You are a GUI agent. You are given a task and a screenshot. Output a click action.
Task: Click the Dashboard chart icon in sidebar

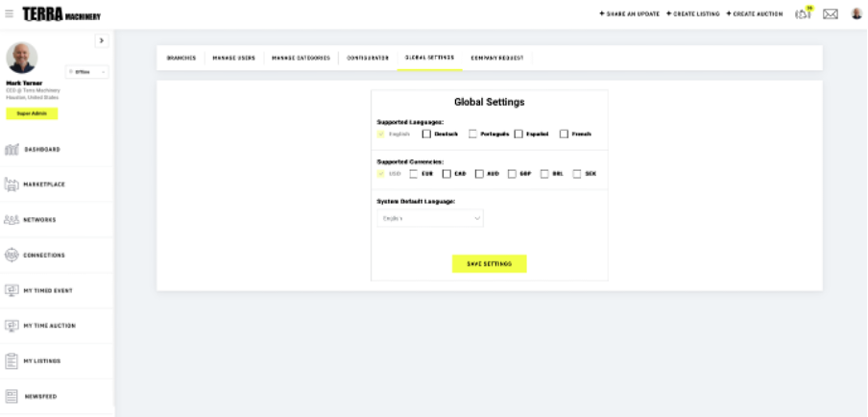[x=12, y=149]
